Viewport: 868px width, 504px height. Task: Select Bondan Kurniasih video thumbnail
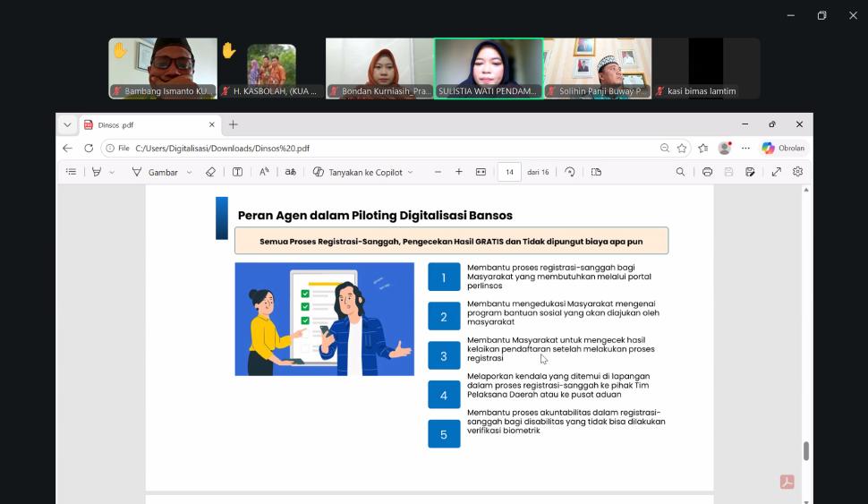pos(379,68)
